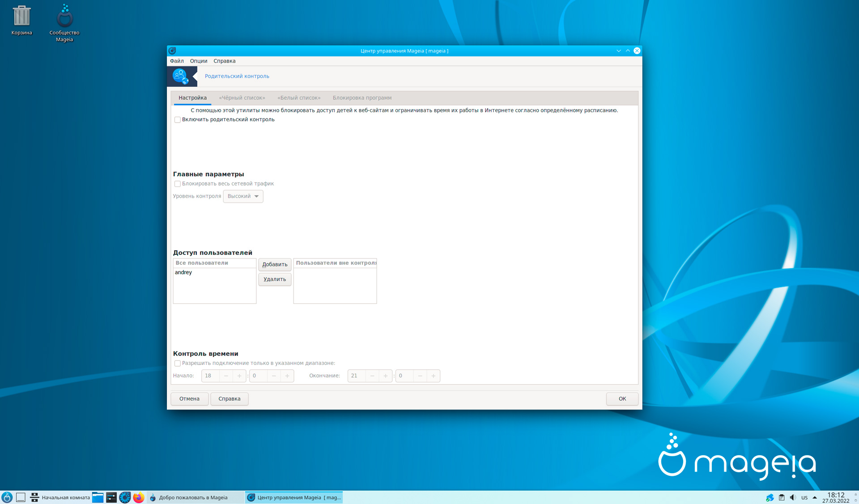Toggle Блокировать весь сетевой трафик checkbox
859x504 pixels.
(178, 184)
